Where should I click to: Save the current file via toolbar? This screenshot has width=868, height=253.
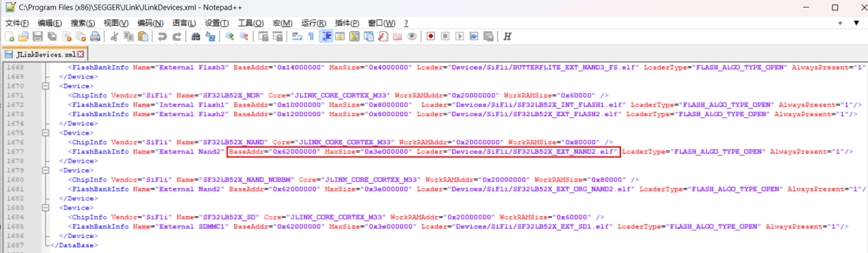pyautogui.click(x=38, y=36)
